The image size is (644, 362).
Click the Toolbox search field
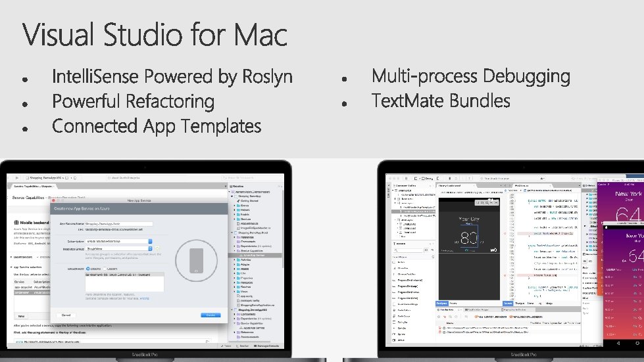tap(408, 250)
